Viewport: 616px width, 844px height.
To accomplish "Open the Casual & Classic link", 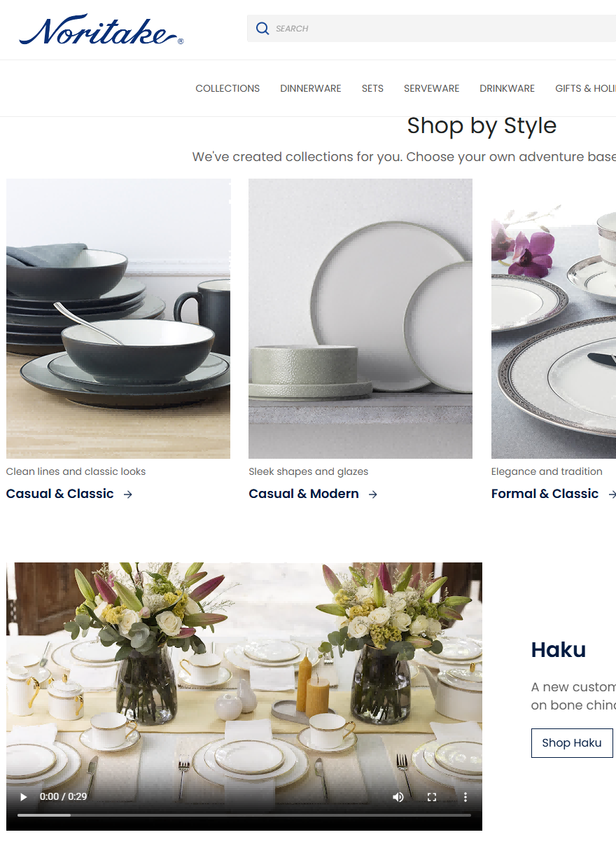I will click(x=59, y=494).
